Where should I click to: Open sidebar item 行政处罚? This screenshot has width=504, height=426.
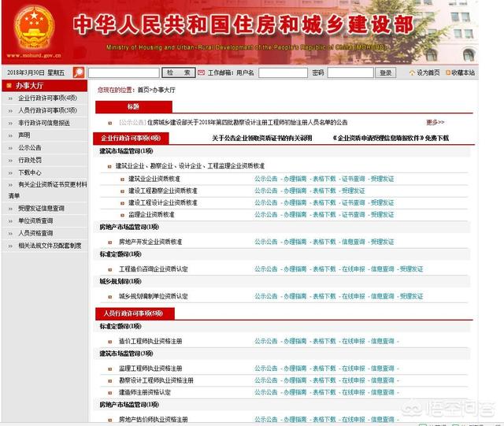[x=30, y=160]
